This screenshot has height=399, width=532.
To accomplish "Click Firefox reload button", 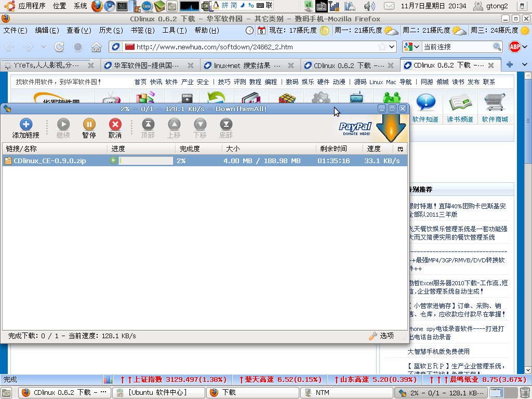I will click(x=59, y=47).
